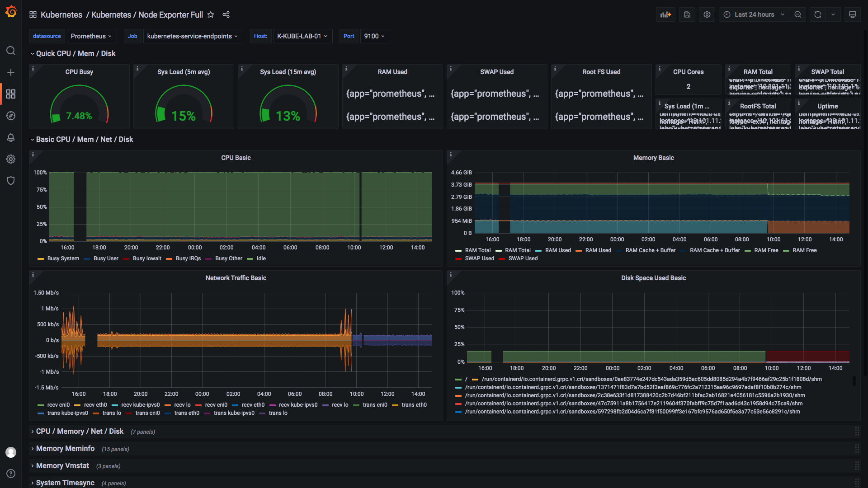Toggle Busy IRQs series in CPU legend

pyautogui.click(x=188, y=258)
